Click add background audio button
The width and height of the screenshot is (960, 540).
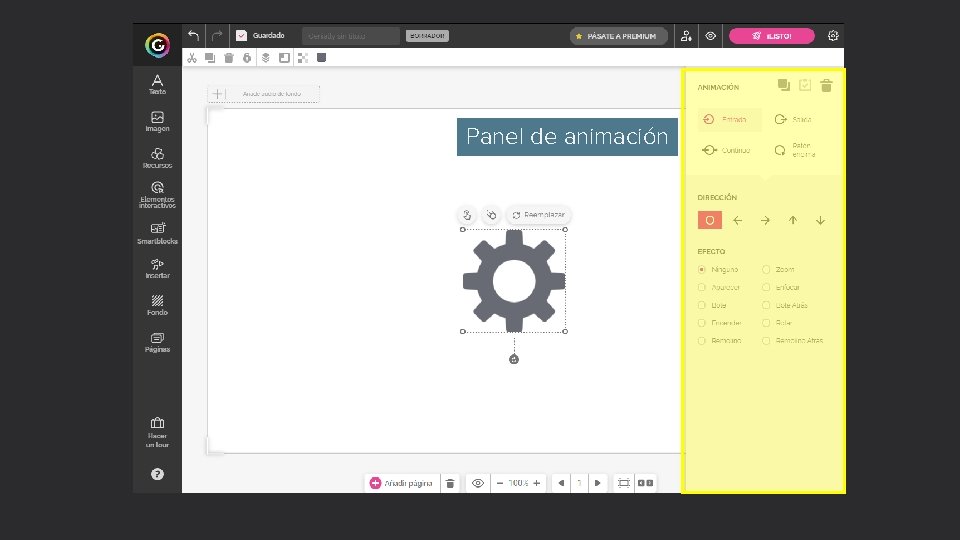[264, 94]
